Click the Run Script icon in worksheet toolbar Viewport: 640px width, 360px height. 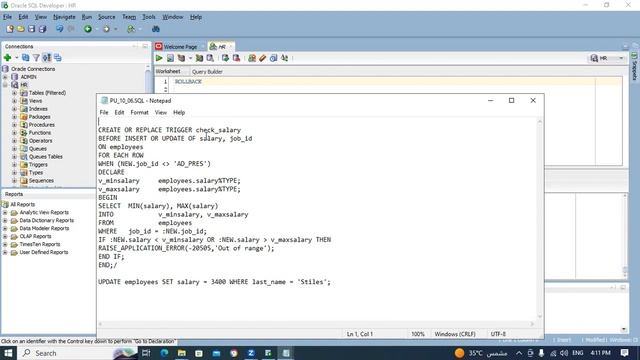[x=170, y=58]
